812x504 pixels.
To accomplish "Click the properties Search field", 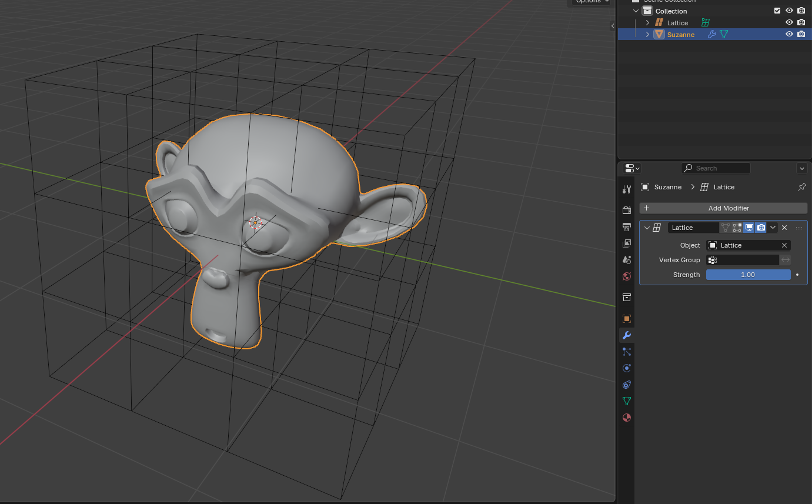I will coord(716,168).
